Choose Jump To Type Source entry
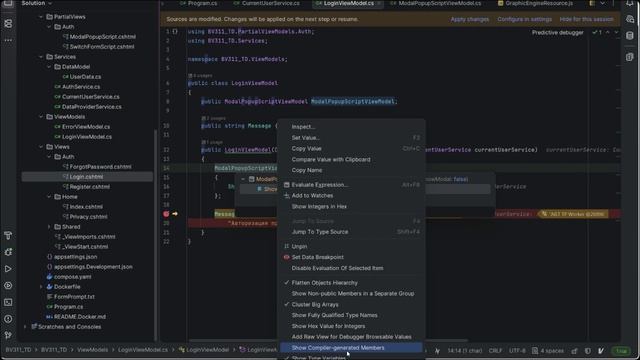The width and height of the screenshot is (640, 360). click(x=351, y=232)
